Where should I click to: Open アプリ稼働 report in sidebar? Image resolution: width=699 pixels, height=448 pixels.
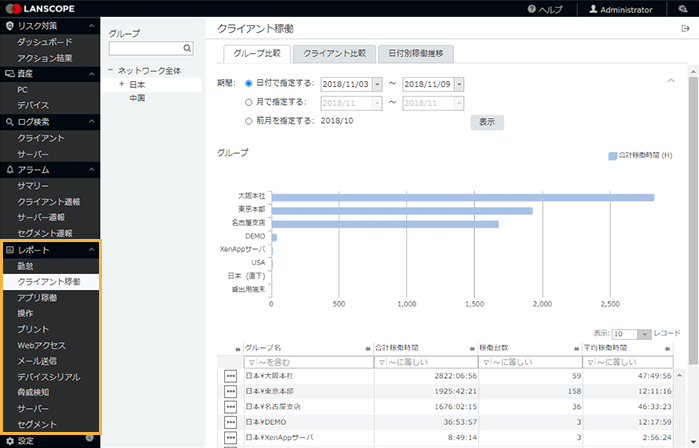[x=37, y=297]
